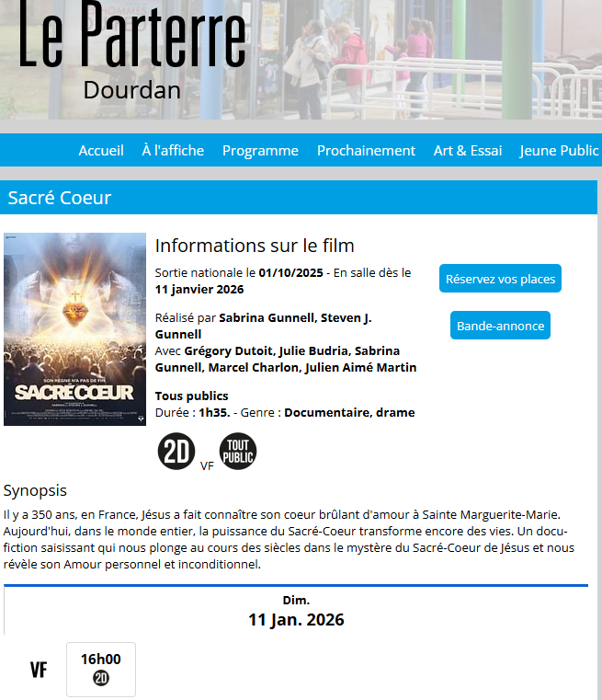Click the large 2D format badge
The image size is (602, 700).
coord(176,452)
